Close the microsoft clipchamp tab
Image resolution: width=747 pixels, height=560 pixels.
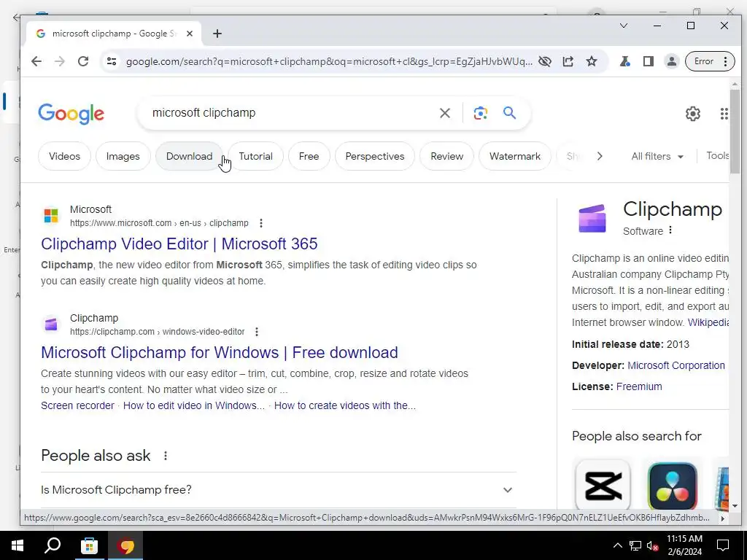click(190, 34)
